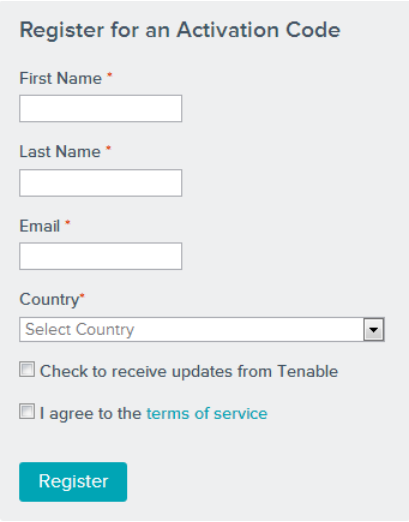The image size is (409, 522).
Task: Focus the Last Name text box
Action: [100, 183]
